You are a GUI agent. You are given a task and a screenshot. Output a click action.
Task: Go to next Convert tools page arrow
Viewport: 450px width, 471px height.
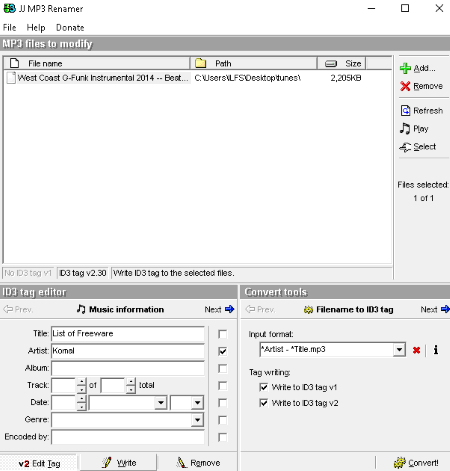pyautogui.click(x=445, y=309)
